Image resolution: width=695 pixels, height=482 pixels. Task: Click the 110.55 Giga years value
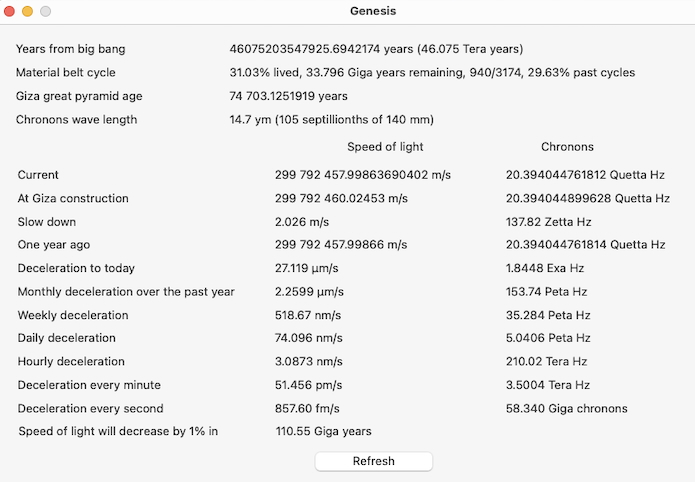click(323, 431)
